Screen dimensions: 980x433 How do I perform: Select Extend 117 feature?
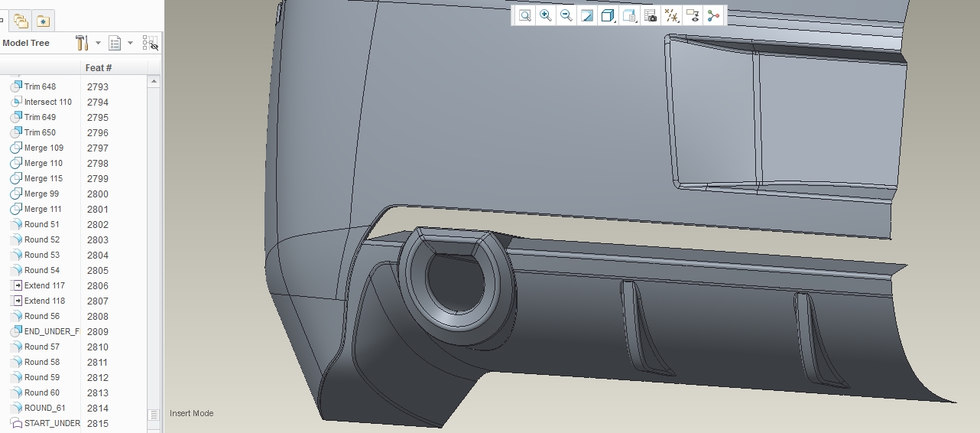tap(44, 285)
